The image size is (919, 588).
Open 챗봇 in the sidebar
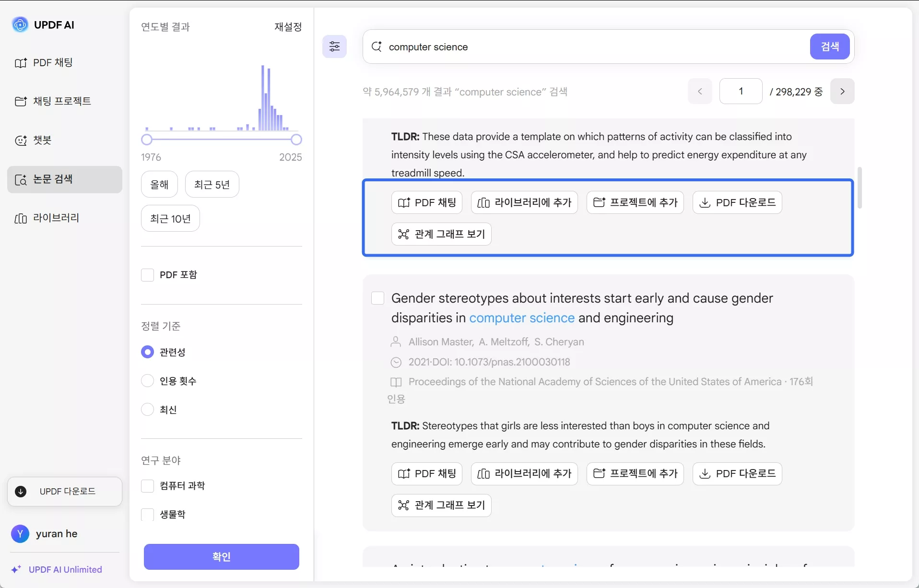(x=65, y=140)
